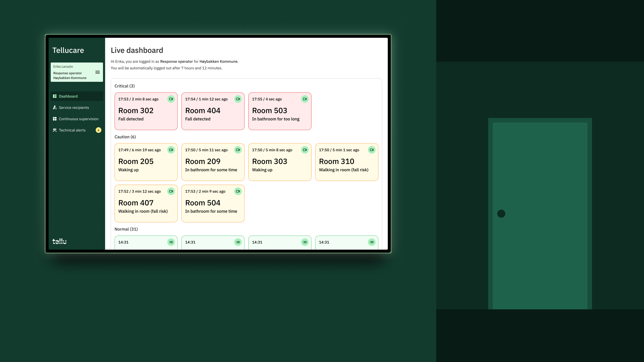Click list icon on first 14:31 Normal card
Viewport: 644px width, 362px height.
click(x=171, y=242)
